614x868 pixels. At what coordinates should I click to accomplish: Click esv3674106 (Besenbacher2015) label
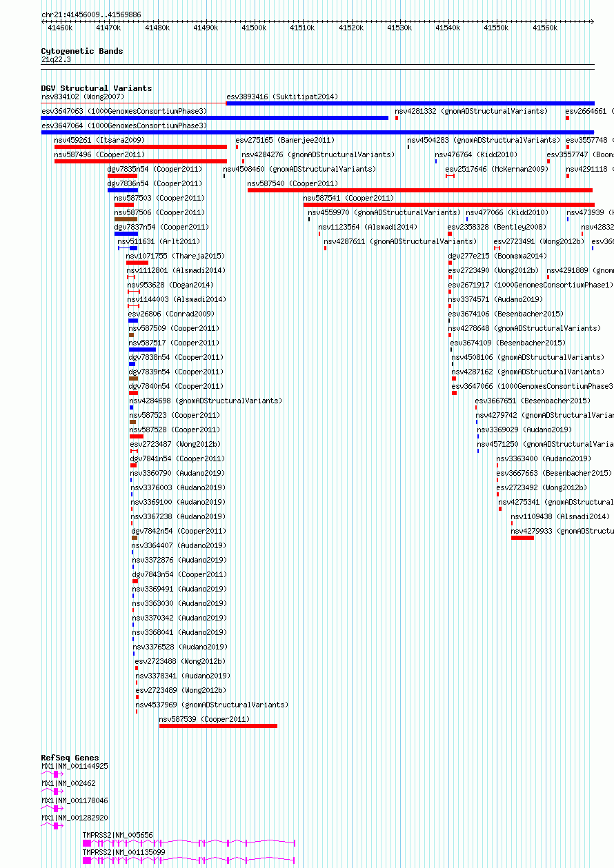[x=506, y=314]
